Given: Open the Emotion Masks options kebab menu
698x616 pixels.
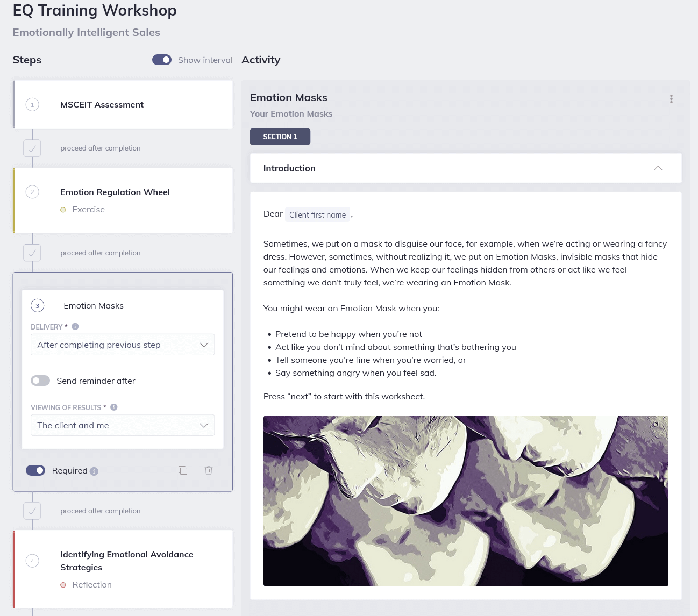Looking at the screenshot, I should 671,99.
